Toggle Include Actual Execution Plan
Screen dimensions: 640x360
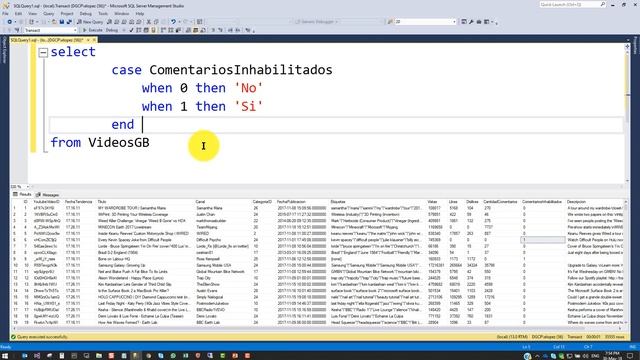pyautogui.click(x=163, y=30)
